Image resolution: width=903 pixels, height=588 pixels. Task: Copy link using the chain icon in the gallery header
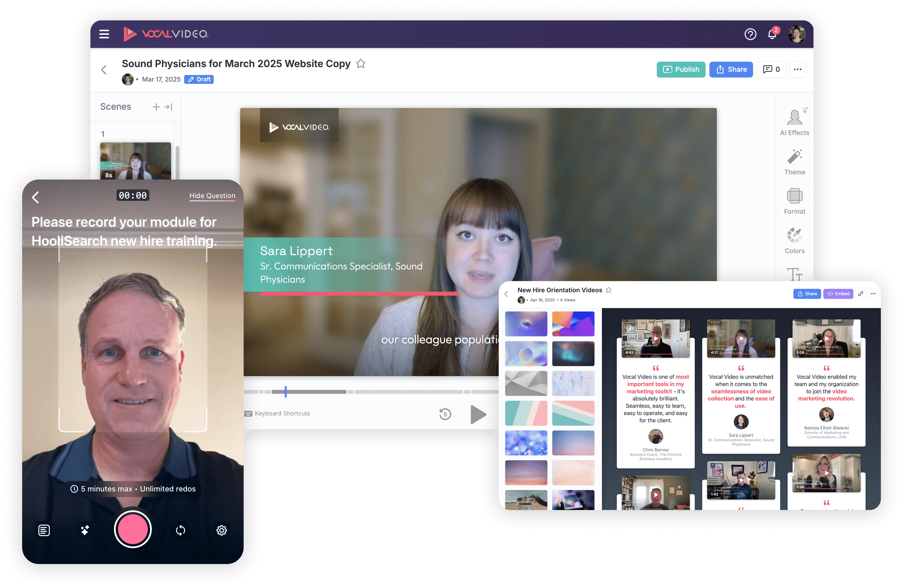coord(861,294)
